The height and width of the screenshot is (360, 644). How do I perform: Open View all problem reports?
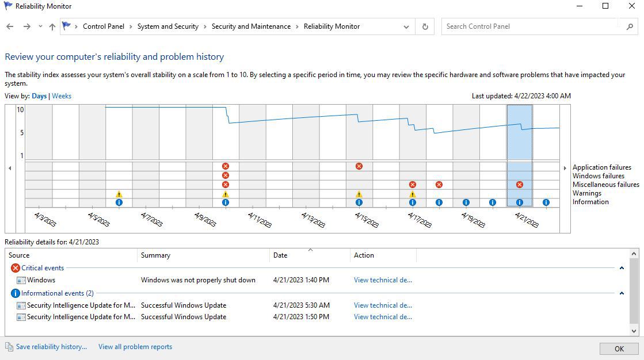coord(135,347)
